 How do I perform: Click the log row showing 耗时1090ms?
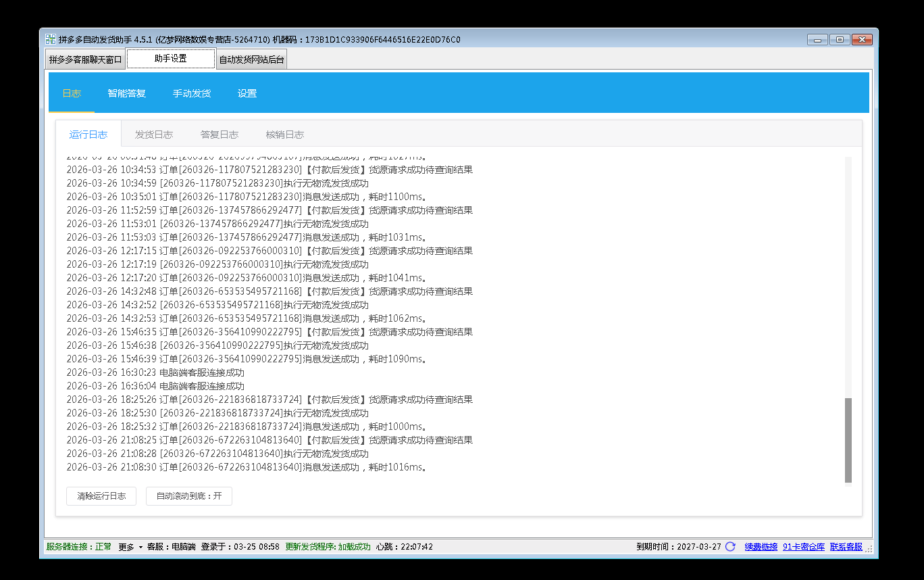pos(247,359)
